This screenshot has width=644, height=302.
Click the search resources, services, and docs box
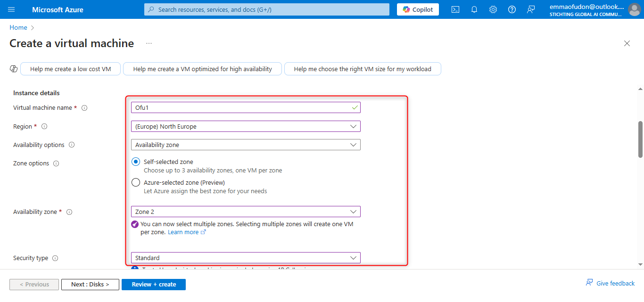[x=267, y=9]
